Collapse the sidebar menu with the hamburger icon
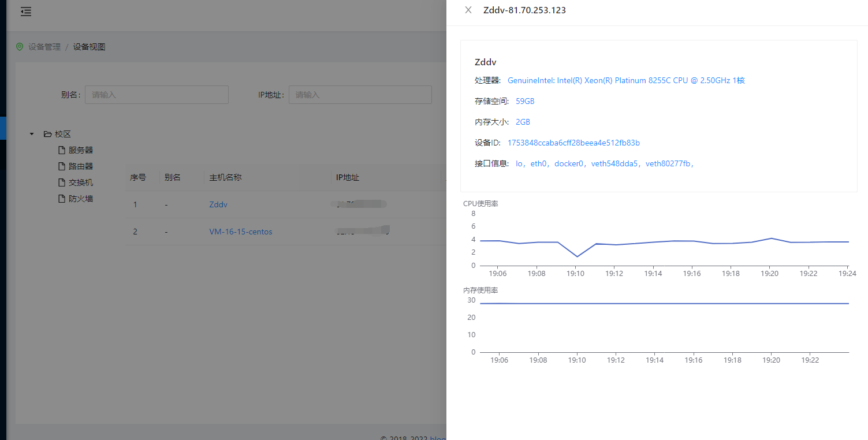Viewport: 868px width, 440px height. click(26, 12)
